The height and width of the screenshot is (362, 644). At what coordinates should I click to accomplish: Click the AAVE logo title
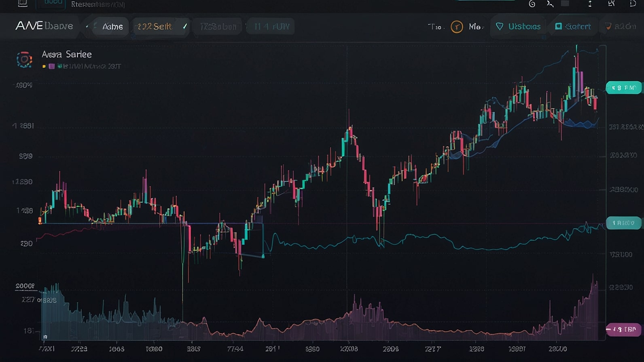[44, 26]
